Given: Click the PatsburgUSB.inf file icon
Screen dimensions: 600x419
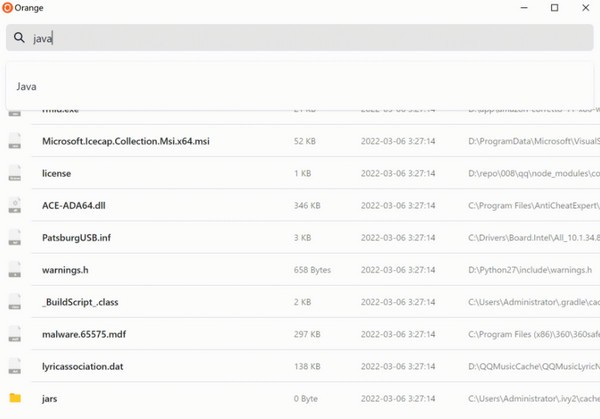Looking at the screenshot, I should pyautogui.click(x=15, y=237).
